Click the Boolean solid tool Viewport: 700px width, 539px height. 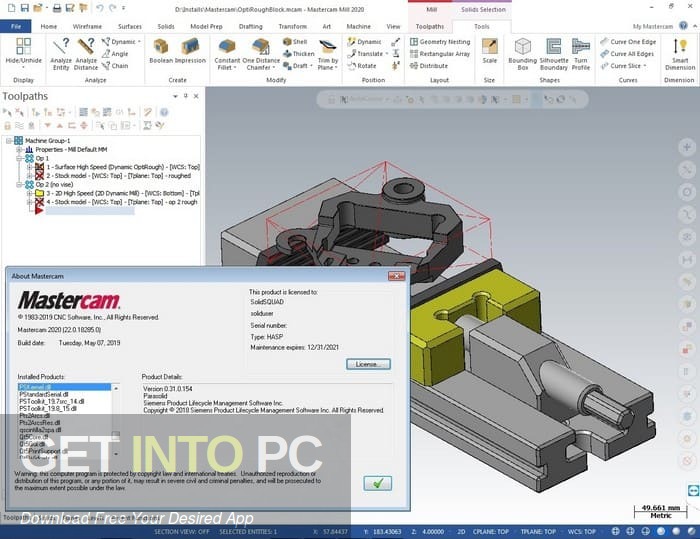[x=161, y=51]
